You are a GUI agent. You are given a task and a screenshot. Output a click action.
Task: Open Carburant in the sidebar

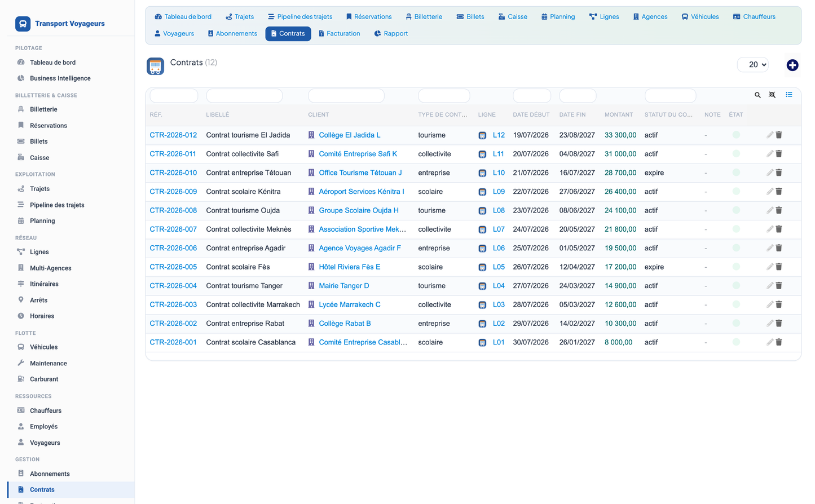pos(44,379)
